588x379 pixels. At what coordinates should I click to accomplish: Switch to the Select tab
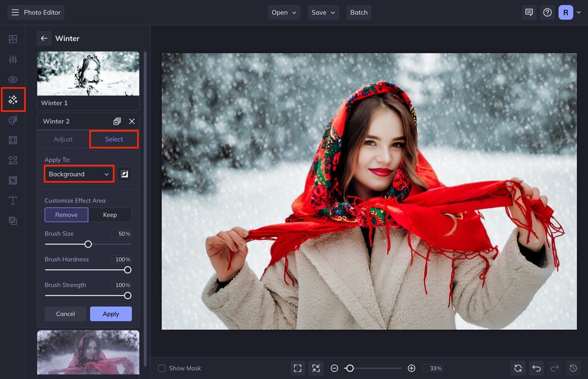[114, 139]
